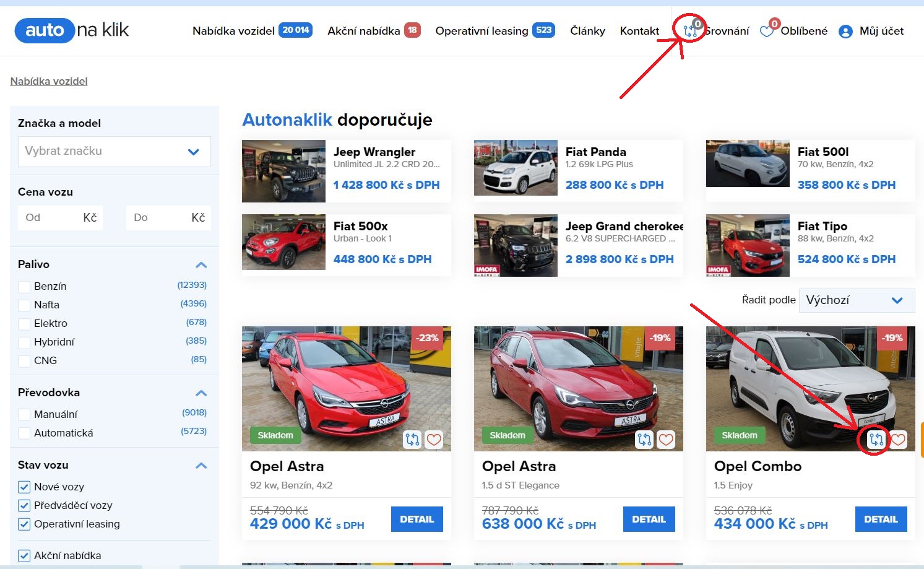924x569 pixels.
Task: Open the red Opel Astra -23% photo
Action: 347,389
